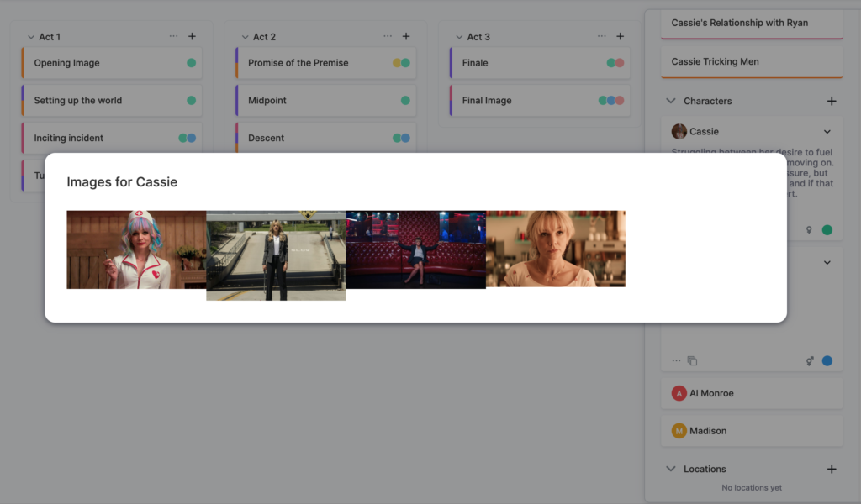This screenshot has width=861, height=504.
Task: Add a new character with the plus icon
Action: [832, 101]
